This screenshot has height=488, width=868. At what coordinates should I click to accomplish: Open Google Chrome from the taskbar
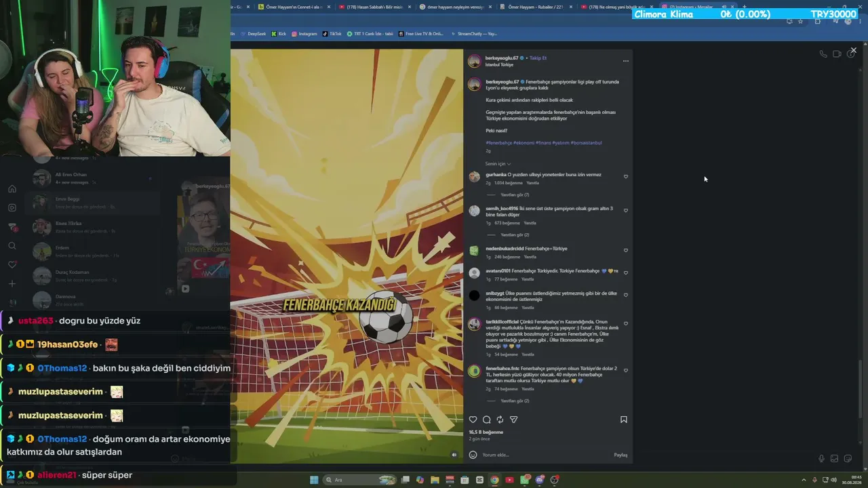point(494,480)
